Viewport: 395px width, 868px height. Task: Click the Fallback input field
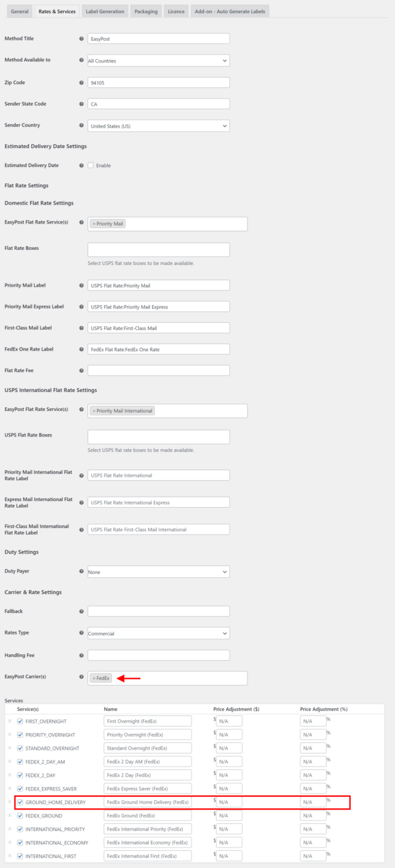159,612
